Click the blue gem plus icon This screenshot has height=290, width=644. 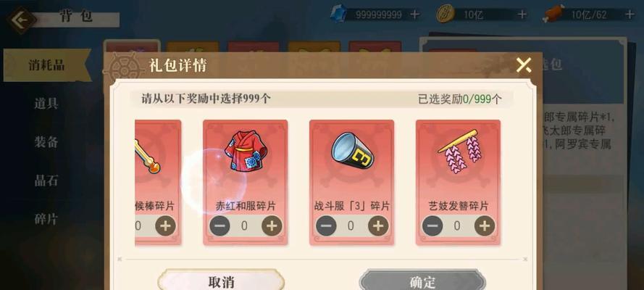(415, 14)
